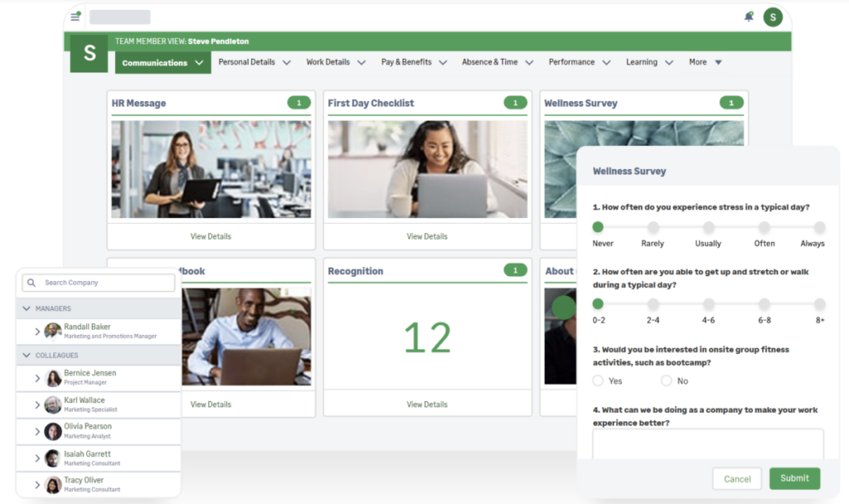Set the stretch frequency slider to 8+
The image size is (849, 504).
coord(820,303)
